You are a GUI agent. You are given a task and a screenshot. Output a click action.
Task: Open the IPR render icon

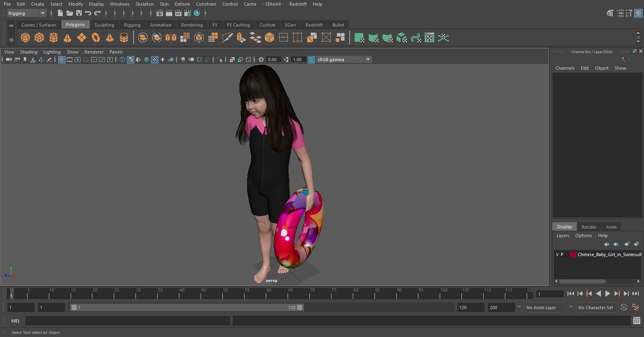point(178,13)
